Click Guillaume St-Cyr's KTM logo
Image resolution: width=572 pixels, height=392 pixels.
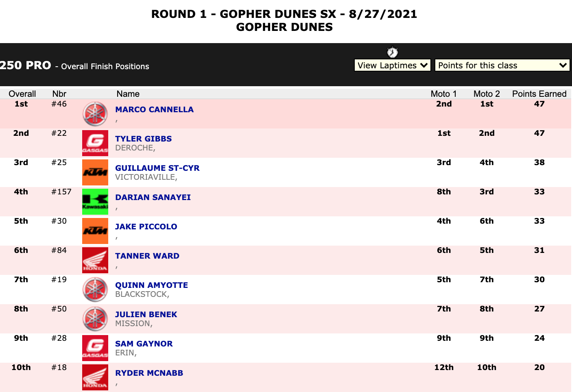coord(95,172)
